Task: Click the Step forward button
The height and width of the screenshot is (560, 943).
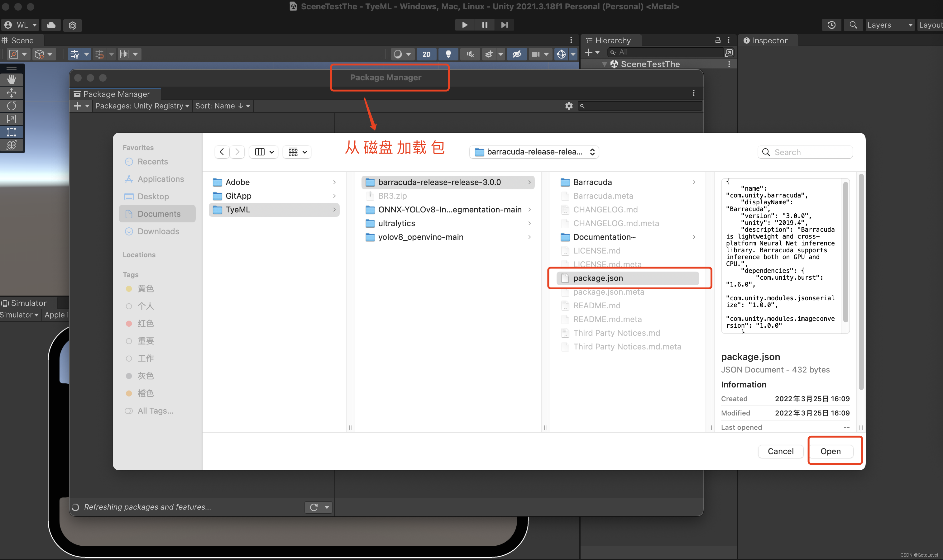Action: [x=504, y=25]
